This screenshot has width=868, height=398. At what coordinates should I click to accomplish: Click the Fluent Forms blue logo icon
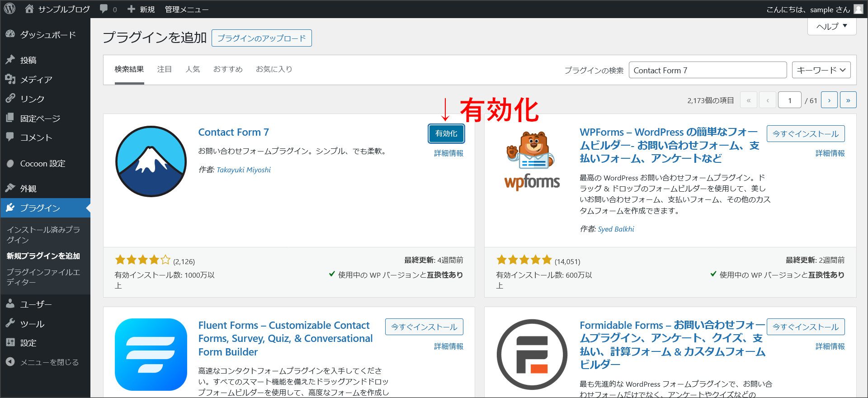point(151,355)
